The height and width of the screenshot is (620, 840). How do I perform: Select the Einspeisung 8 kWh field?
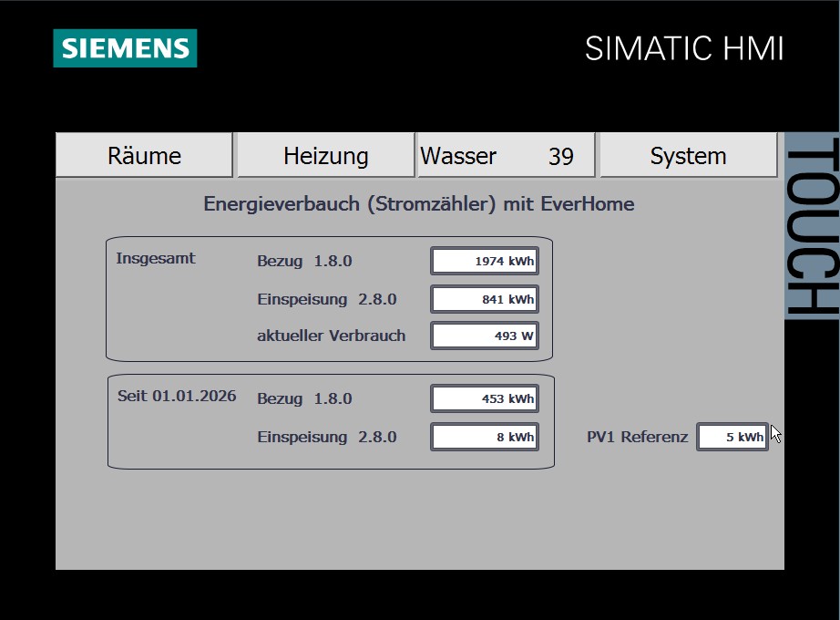(484, 437)
